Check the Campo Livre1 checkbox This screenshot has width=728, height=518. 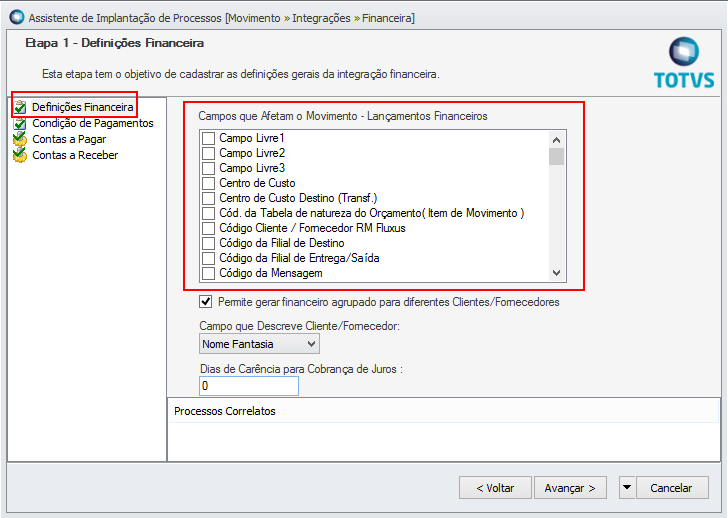208,138
